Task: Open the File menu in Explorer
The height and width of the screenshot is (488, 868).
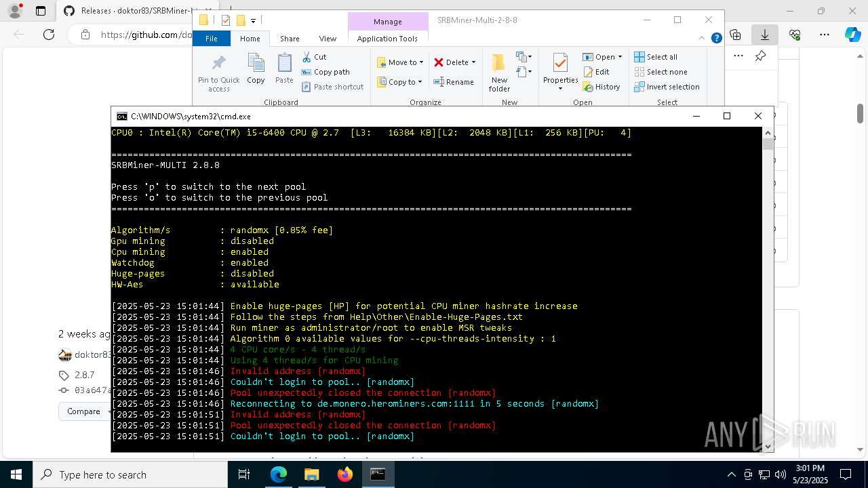Action: pos(212,39)
